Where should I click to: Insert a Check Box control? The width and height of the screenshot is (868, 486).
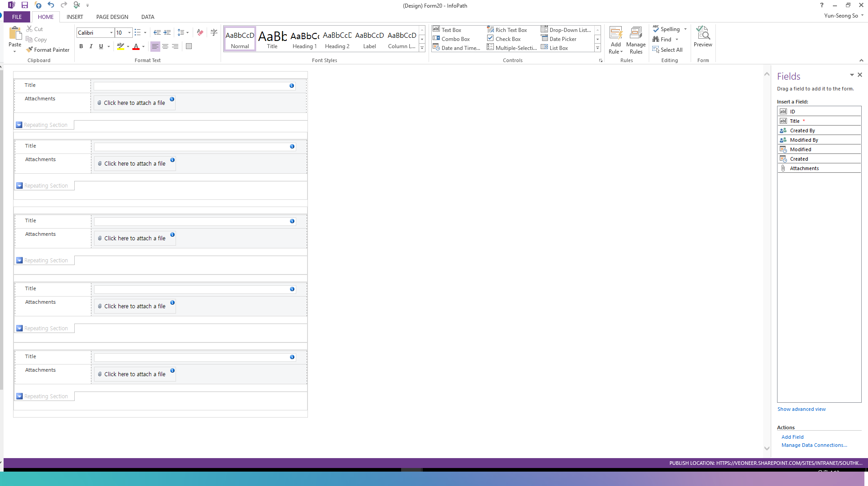pos(504,39)
